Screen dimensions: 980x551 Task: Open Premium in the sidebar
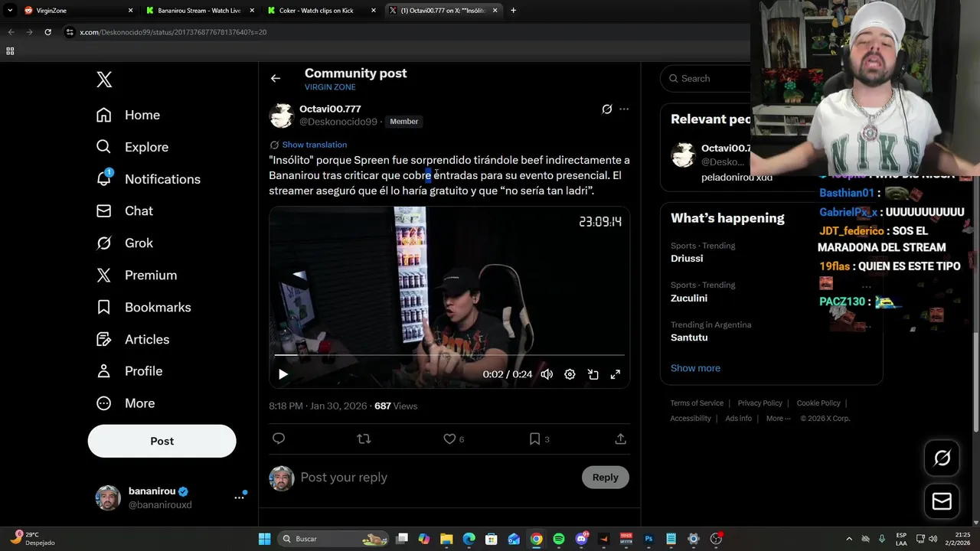pyautogui.click(x=136, y=275)
